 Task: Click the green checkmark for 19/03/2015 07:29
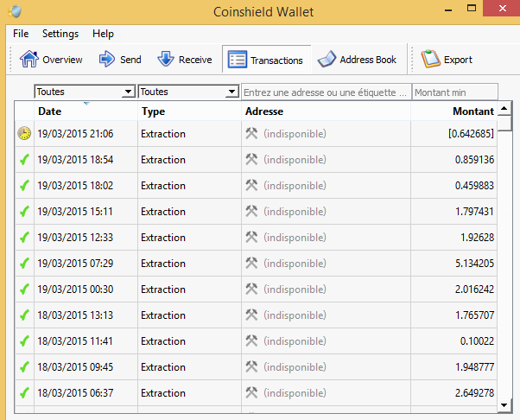[x=24, y=263]
